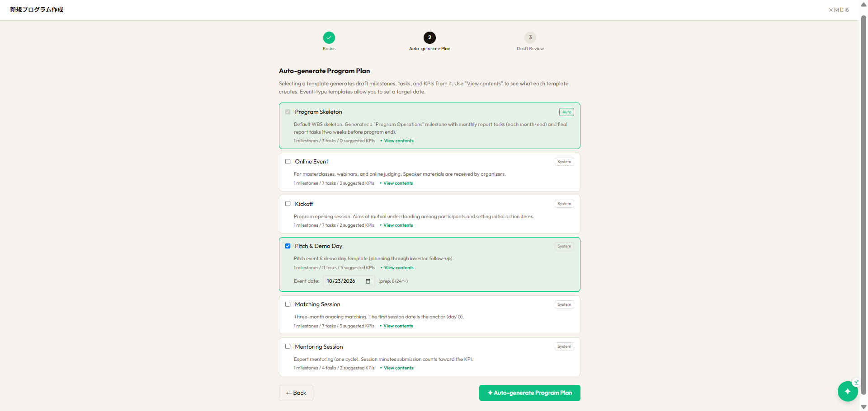Viewport: 868px width, 411px height.
Task: Click the System badge on Mentoring Session
Action: 564,346
